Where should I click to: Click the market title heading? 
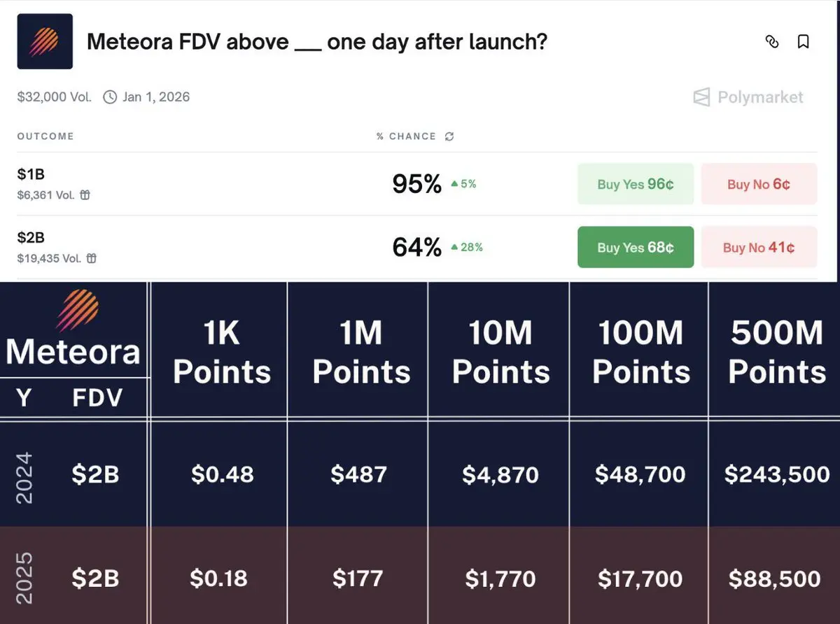pyautogui.click(x=316, y=42)
